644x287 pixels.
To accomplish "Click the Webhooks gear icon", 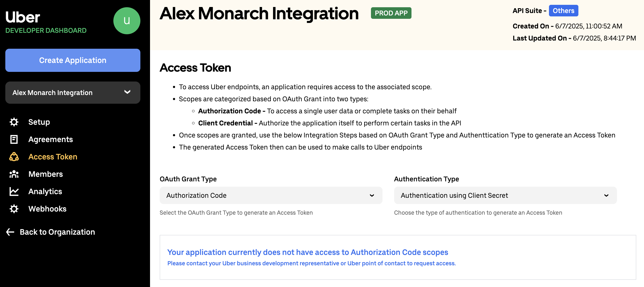I will coord(14,209).
